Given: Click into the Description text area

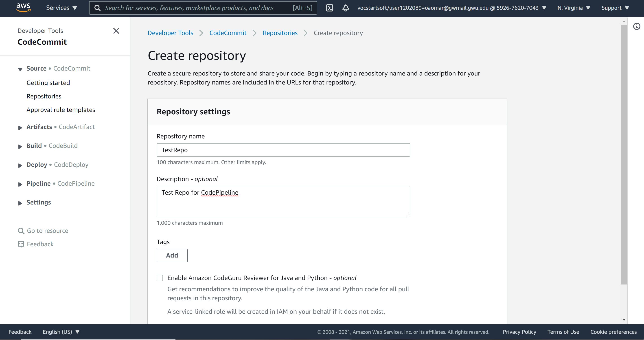Looking at the screenshot, I should coord(283,202).
